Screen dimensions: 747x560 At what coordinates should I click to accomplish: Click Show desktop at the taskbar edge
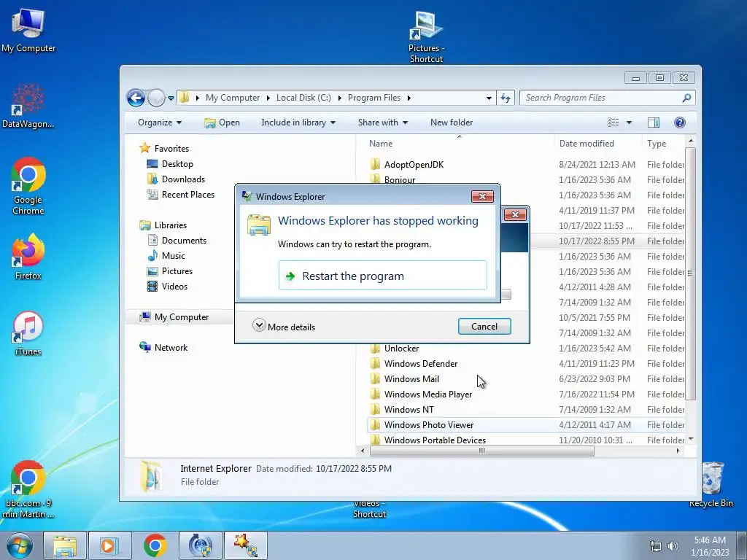tap(742, 545)
